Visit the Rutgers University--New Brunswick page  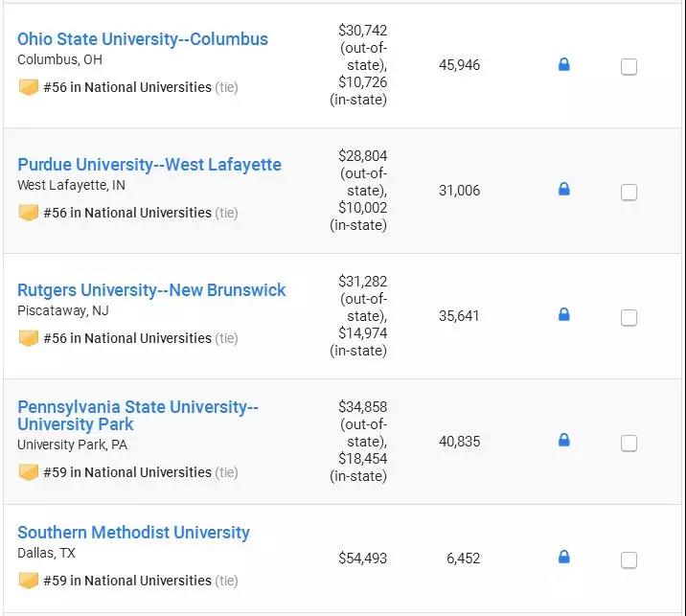click(151, 290)
